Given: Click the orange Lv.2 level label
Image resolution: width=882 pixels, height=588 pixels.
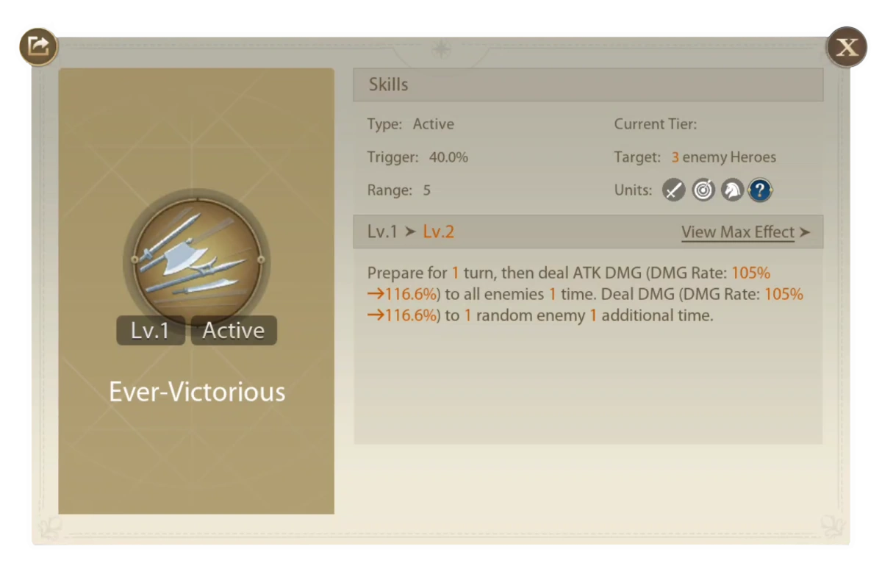Looking at the screenshot, I should (x=439, y=232).
